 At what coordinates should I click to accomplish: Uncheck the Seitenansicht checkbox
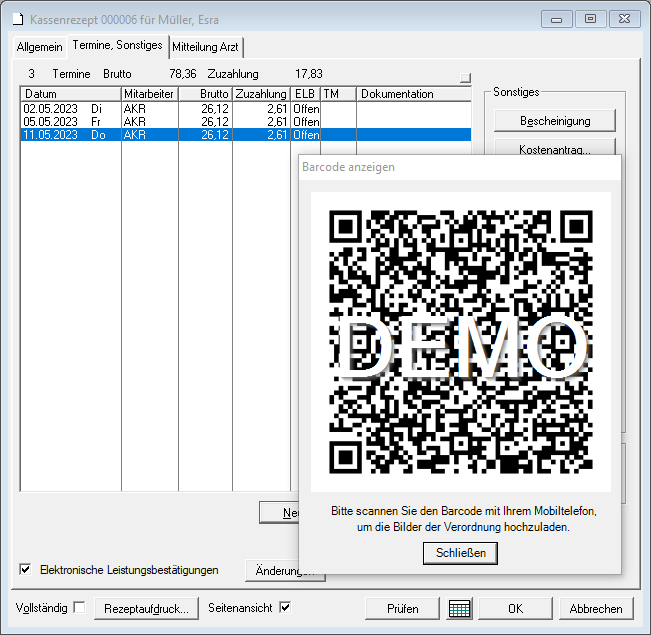(x=285, y=608)
